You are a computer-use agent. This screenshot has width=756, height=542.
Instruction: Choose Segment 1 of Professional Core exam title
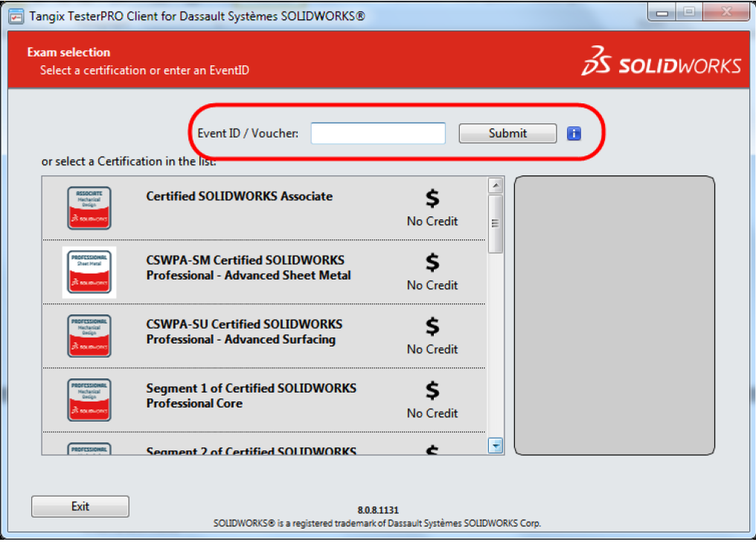click(252, 396)
